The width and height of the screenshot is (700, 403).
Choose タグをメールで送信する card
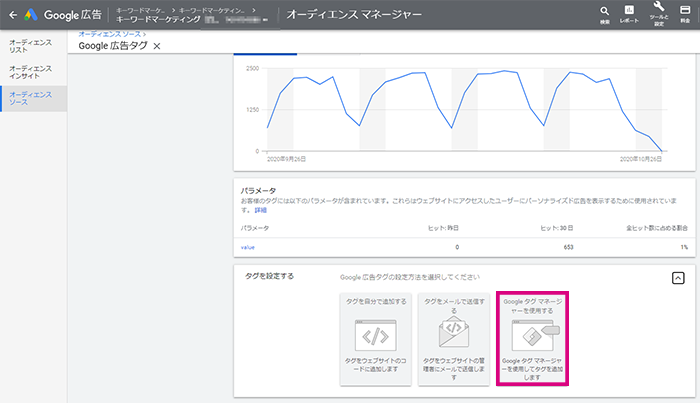454,339
